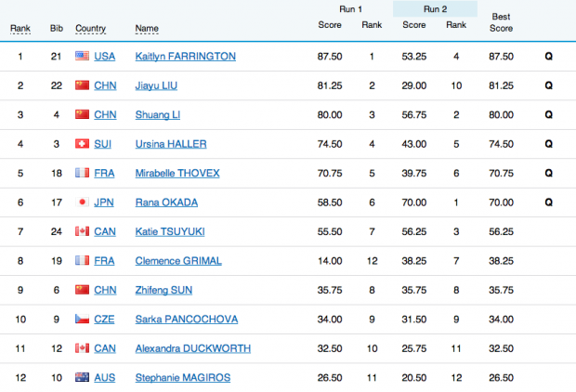Select the Run 2 header tab
The image size is (576, 392).
click(x=435, y=9)
